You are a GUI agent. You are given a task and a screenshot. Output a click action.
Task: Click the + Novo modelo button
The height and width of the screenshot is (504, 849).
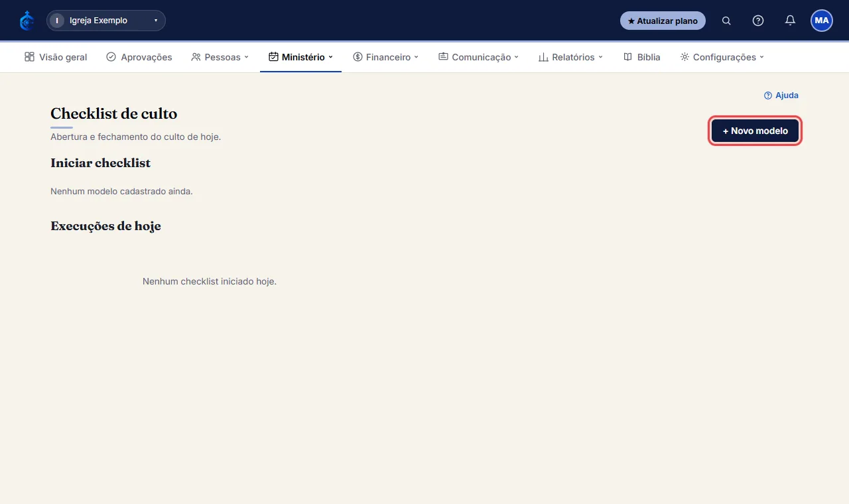(755, 131)
